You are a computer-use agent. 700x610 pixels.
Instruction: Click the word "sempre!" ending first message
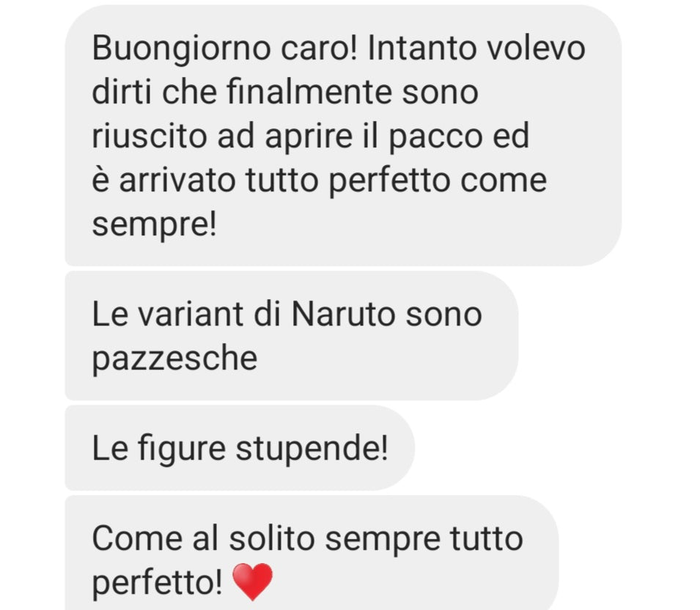pyautogui.click(x=154, y=224)
